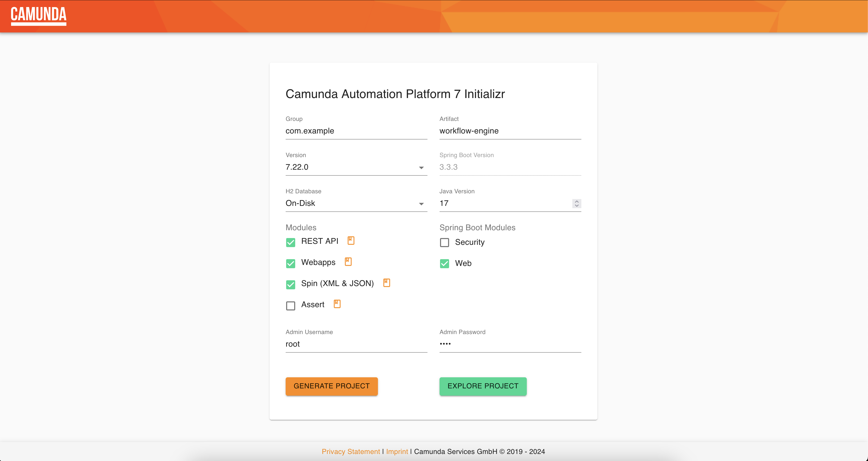
Task: Click the Camunda logo
Action: (x=38, y=16)
